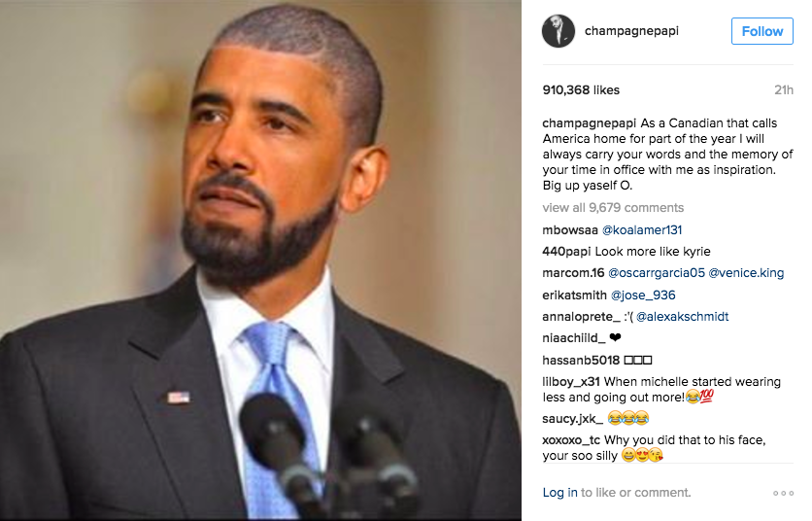This screenshot has width=812, height=521.
Task: Open hassanb5018 commenter profile
Action: click(x=581, y=360)
